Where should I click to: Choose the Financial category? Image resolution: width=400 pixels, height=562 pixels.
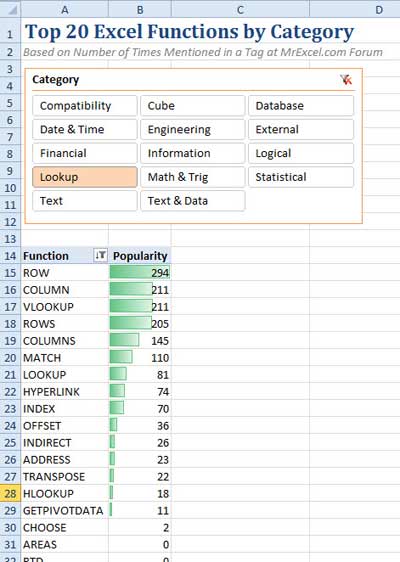pyautogui.click(x=85, y=153)
